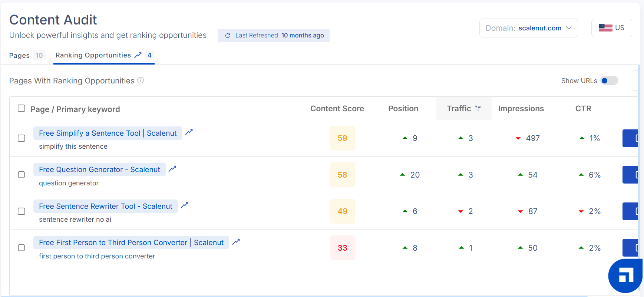Switch to the Pages tab
This screenshot has height=297, width=644.
pos(27,56)
